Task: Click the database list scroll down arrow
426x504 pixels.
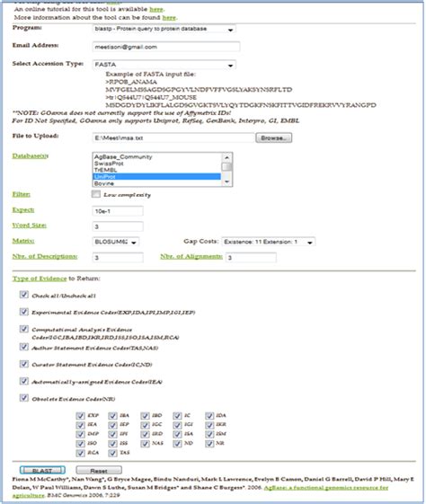Action: click(x=227, y=182)
